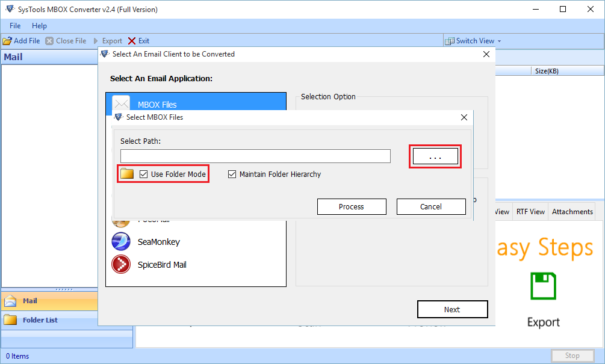Click the browse '...' button
The height and width of the screenshot is (364, 605).
[x=435, y=156]
